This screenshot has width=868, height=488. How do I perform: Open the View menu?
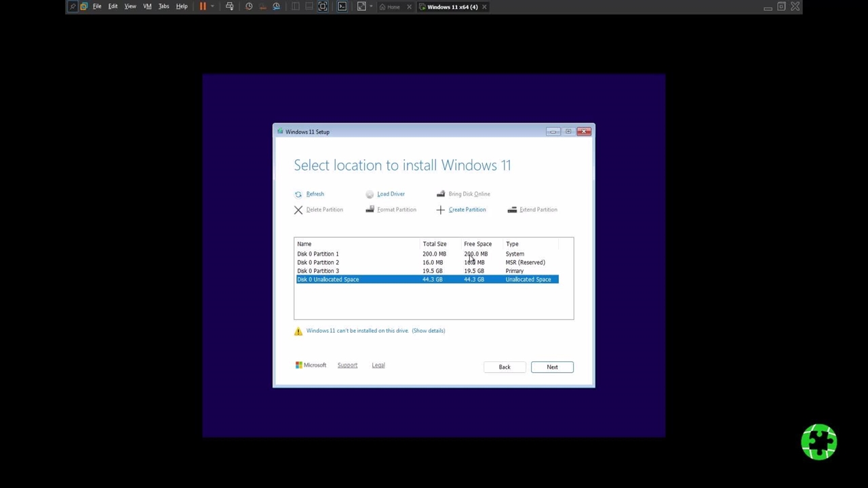130,7
